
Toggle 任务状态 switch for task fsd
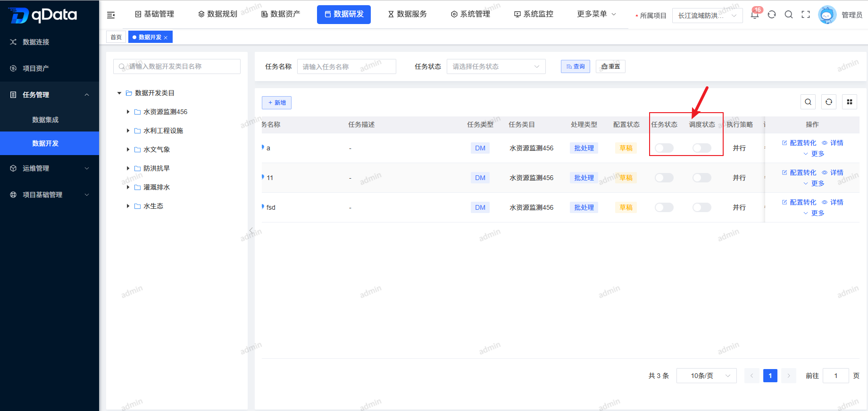tap(664, 207)
